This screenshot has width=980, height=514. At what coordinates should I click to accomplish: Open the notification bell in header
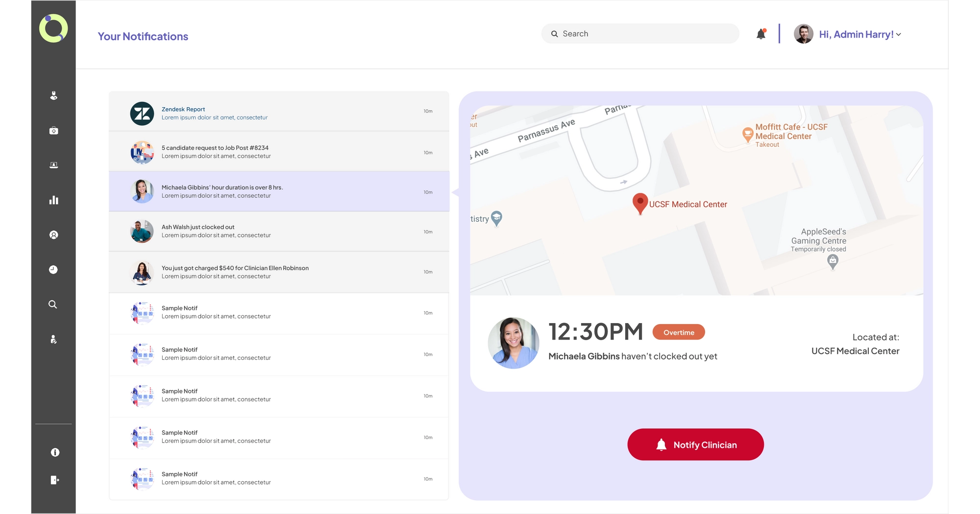click(761, 34)
